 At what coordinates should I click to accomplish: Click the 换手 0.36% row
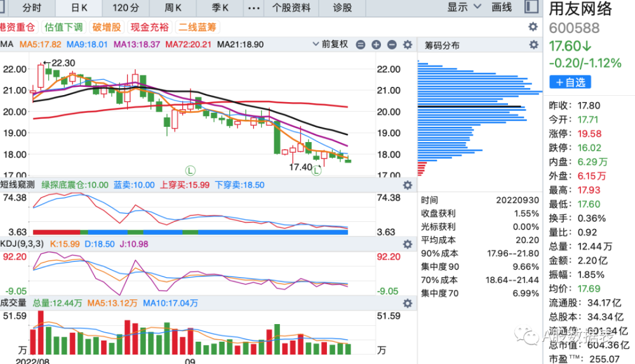pos(577,218)
